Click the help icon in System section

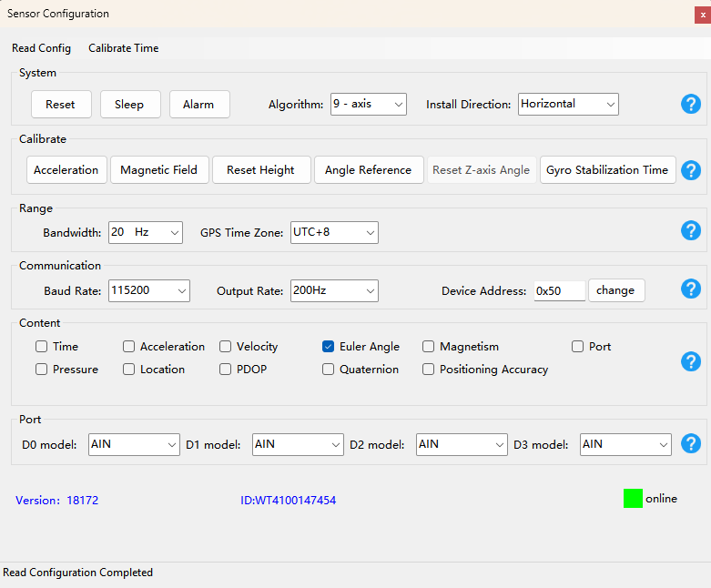[x=691, y=104]
